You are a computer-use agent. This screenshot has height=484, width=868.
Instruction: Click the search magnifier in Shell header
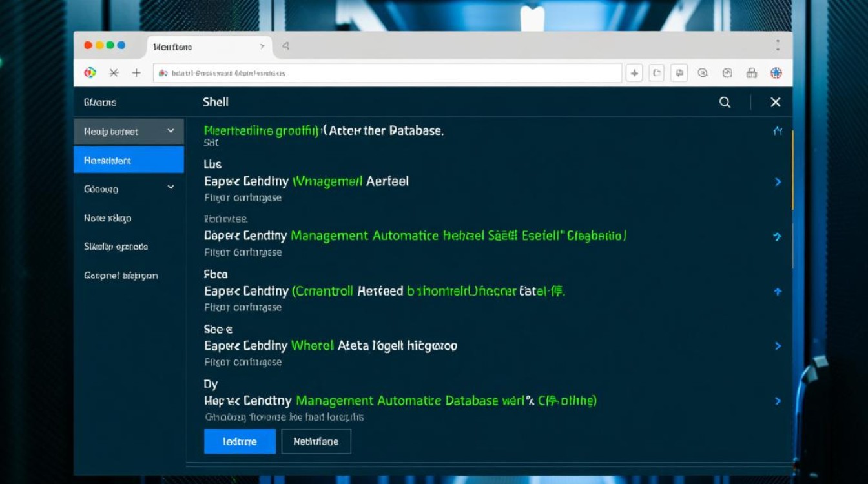tap(725, 103)
